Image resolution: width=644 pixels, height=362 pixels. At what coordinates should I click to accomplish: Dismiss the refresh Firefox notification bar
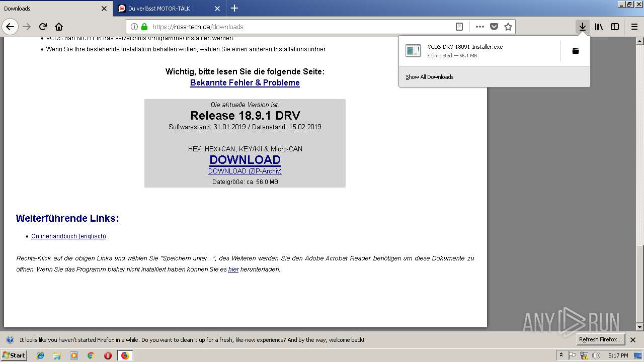tap(633, 340)
